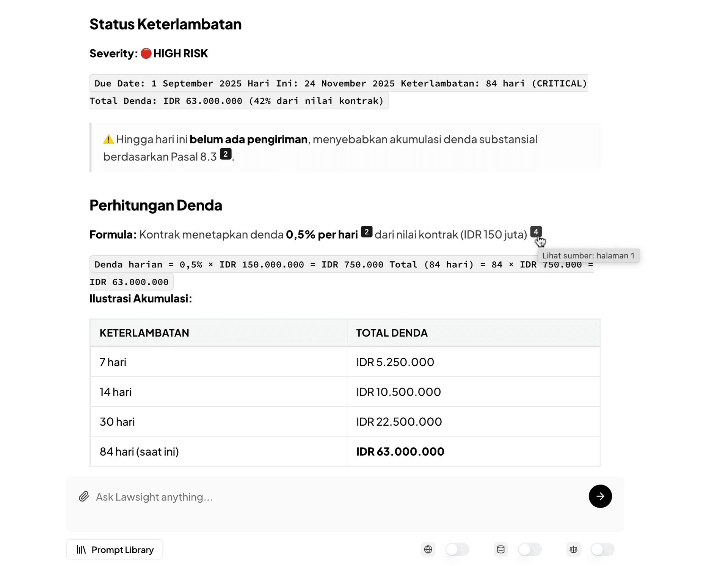Image resolution: width=728 pixels, height=566 pixels.
Task: Send the message with the arrow button
Action: (600, 496)
